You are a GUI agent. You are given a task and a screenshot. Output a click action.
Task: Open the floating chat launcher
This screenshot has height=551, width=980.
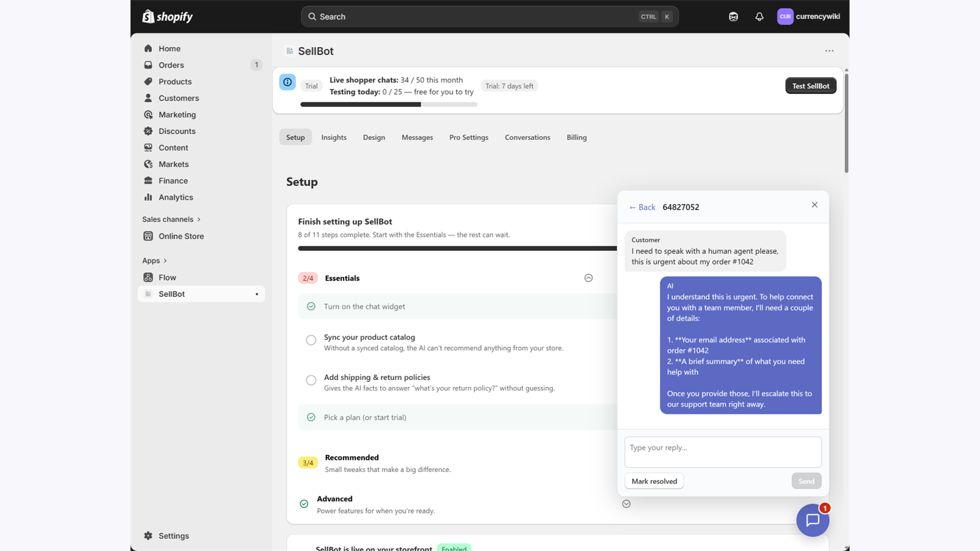pyautogui.click(x=813, y=520)
